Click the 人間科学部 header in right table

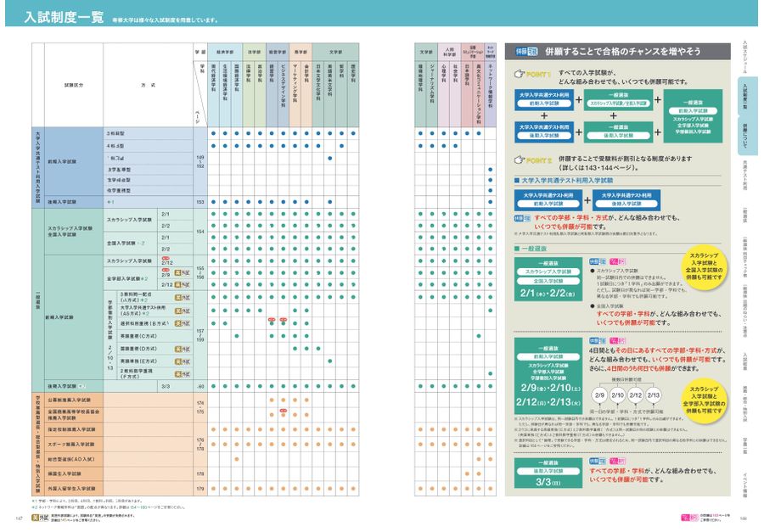click(x=449, y=52)
